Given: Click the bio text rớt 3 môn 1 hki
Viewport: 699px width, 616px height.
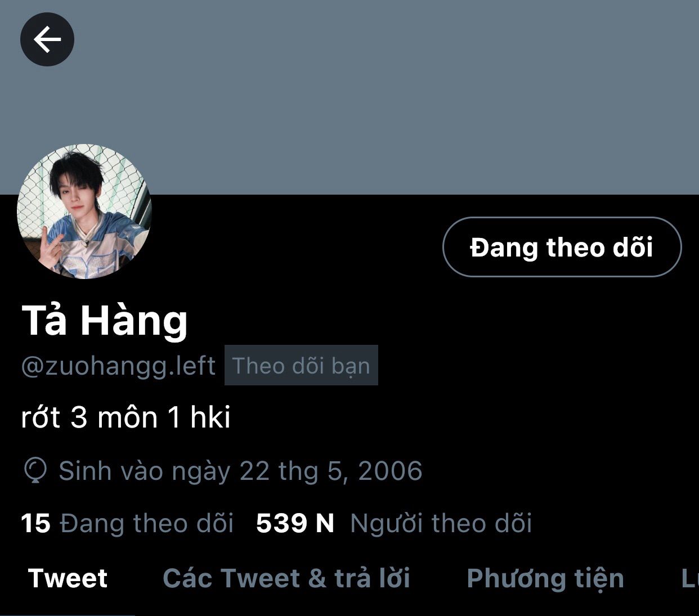Looking at the screenshot, I should tap(126, 417).
